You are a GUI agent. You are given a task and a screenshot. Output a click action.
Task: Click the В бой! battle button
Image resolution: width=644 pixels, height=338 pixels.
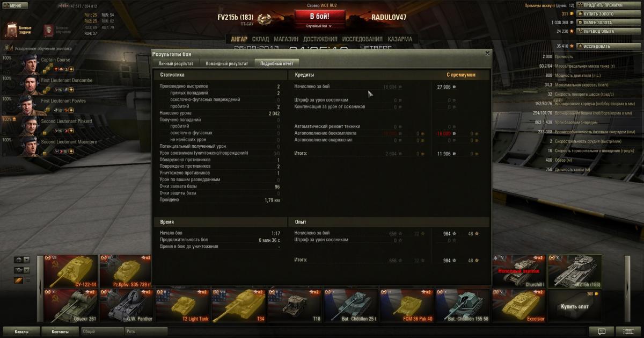pyautogui.click(x=319, y=17)
